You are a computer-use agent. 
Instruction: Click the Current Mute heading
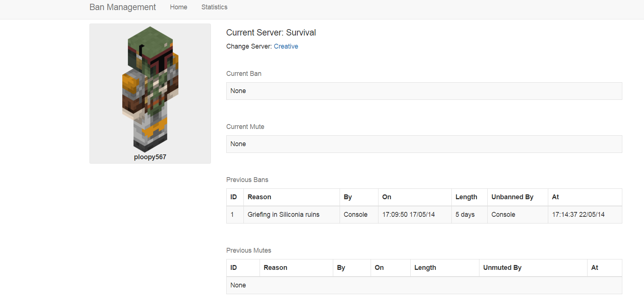pos(245,127)
